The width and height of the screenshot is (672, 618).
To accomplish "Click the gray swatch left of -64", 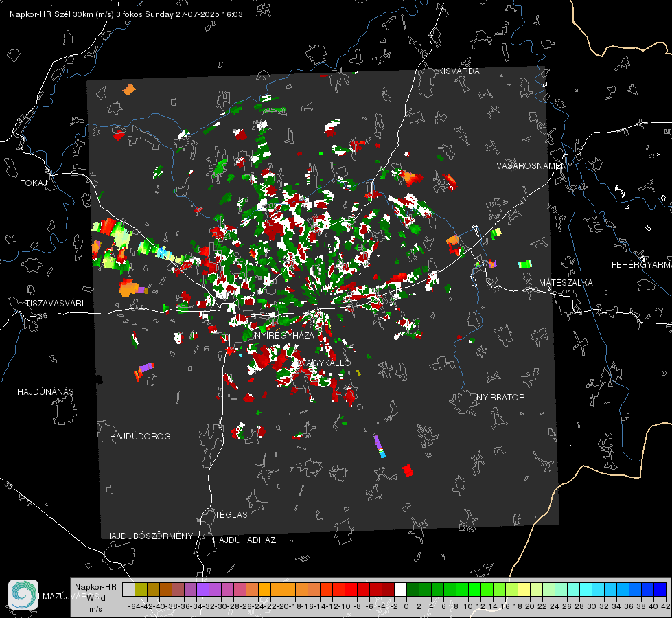I will (x=128, y=589).
